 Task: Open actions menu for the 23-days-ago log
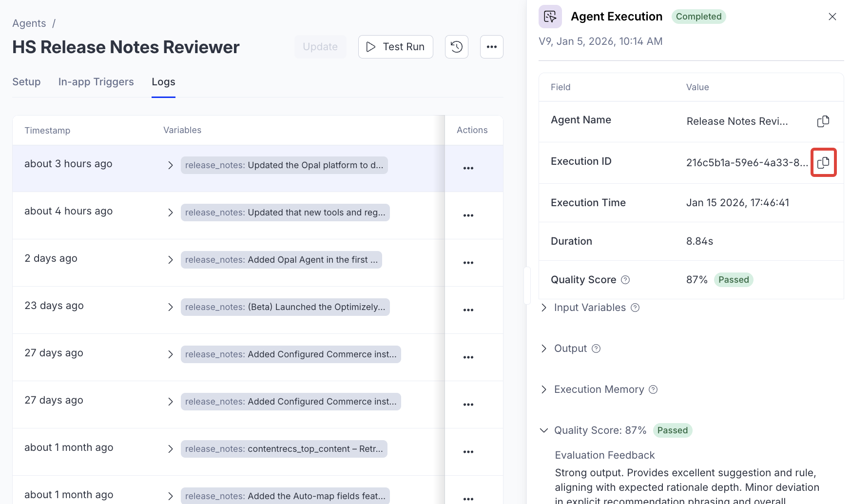(468, 310)
